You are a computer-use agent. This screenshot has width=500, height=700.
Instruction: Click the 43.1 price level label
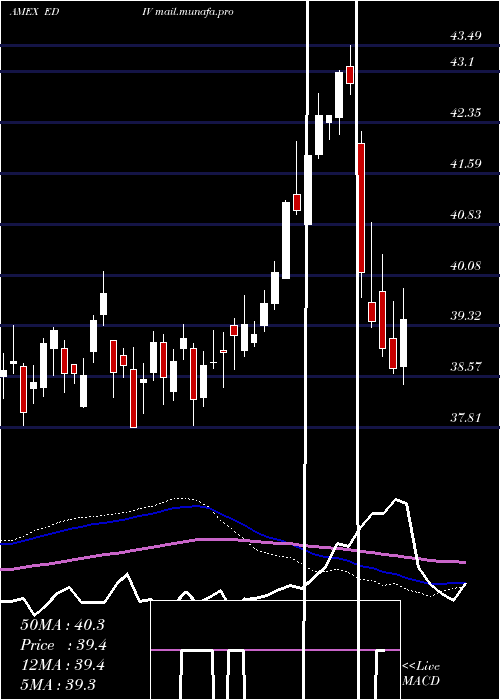(462, 62)
